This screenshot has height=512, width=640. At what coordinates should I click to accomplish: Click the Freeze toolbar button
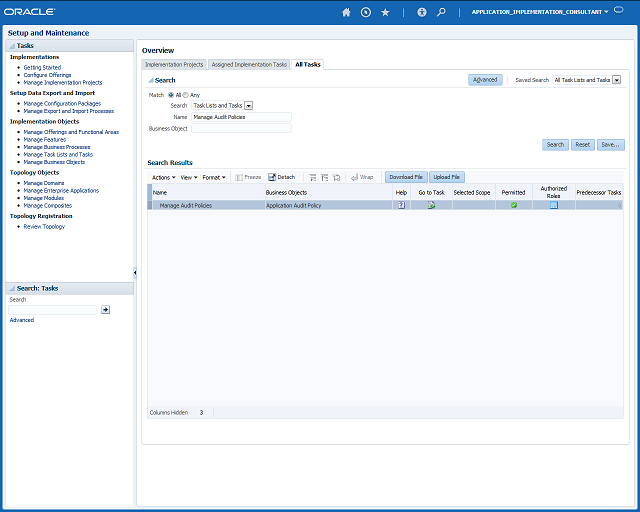[x=248, y=177]
